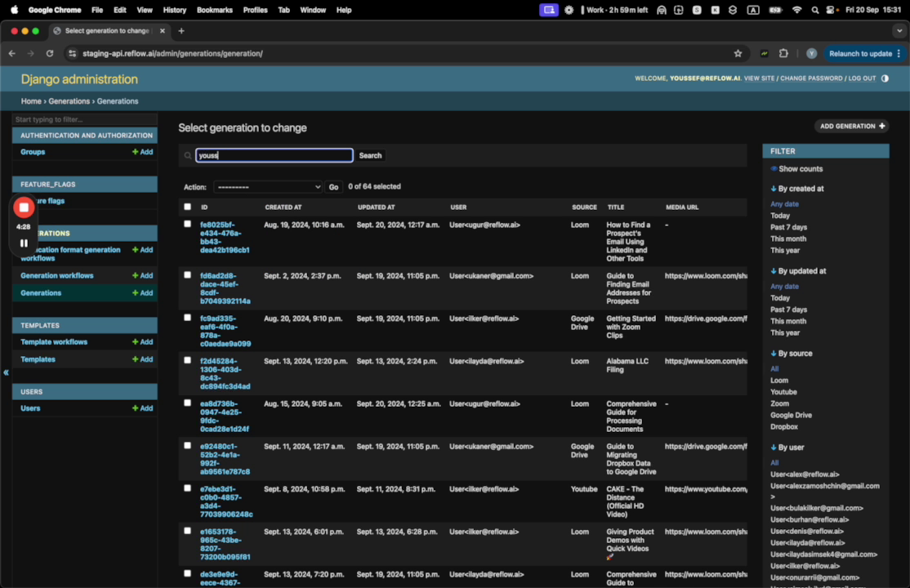Image resolution: width=910 pixels, height=588 pixels.
Task: Open macOS Spotlight search icon
Action: 814,10
